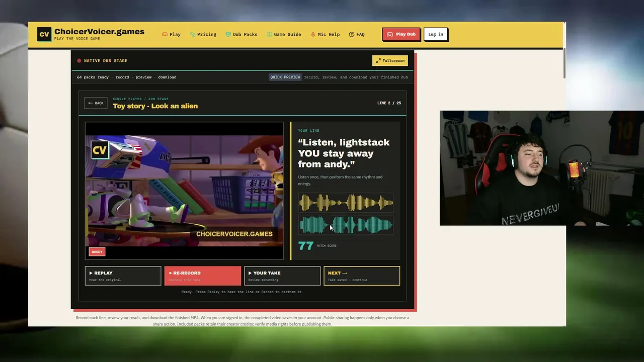This screenshot has width=644, height=362.
Task: Click the streamer webcam overlay
Action: [542, 168]
